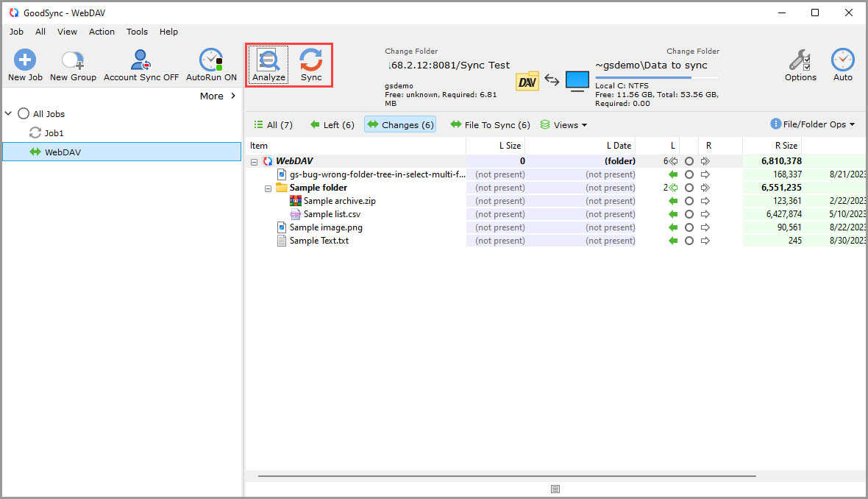Viewport: 868px width, 499px height.
Task: Set Sample list.csv right arrow
Action: click(x=705, y=214)
